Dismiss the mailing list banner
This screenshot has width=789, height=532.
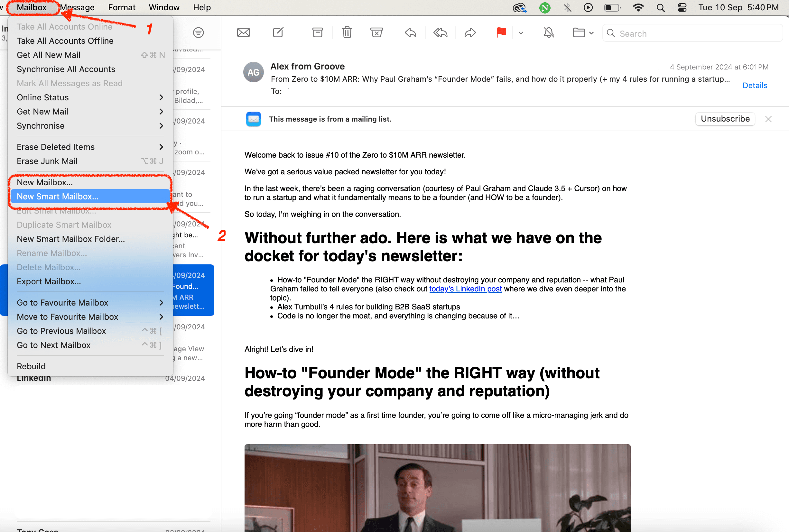click(768, 119)
